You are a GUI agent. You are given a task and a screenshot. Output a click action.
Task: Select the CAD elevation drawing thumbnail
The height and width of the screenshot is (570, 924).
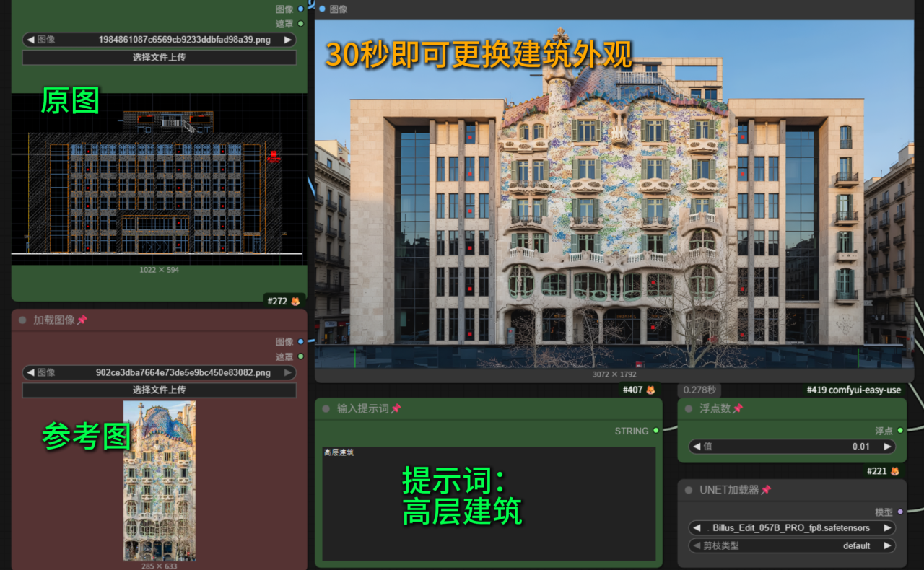coord(160,179)
